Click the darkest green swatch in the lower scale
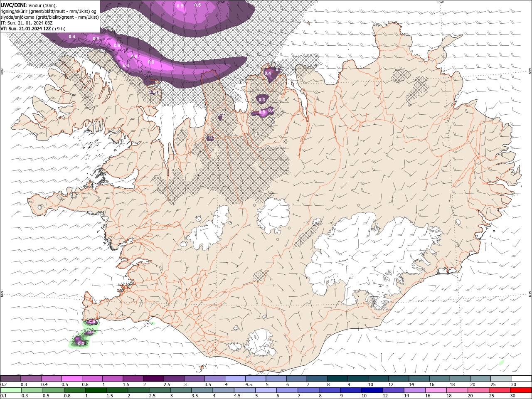This screenshot has width=532, height=399. (96, 390)
